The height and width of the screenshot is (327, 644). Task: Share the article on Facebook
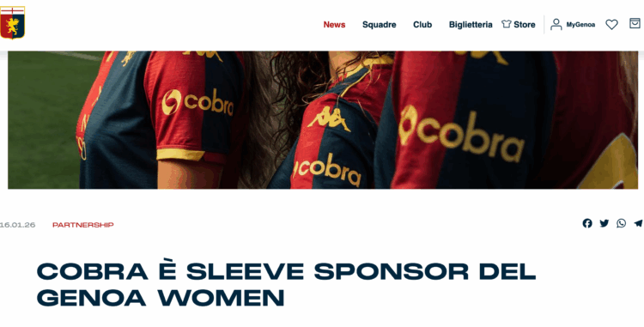click(587, 223)
